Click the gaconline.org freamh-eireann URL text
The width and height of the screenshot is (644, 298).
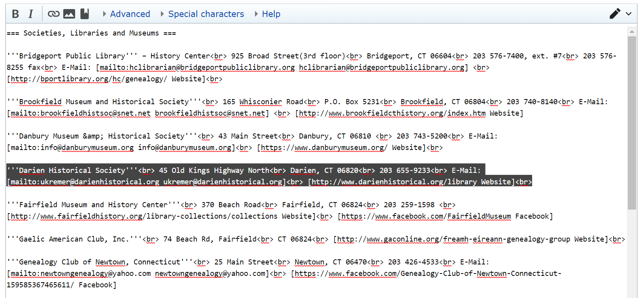pos(454,239)
